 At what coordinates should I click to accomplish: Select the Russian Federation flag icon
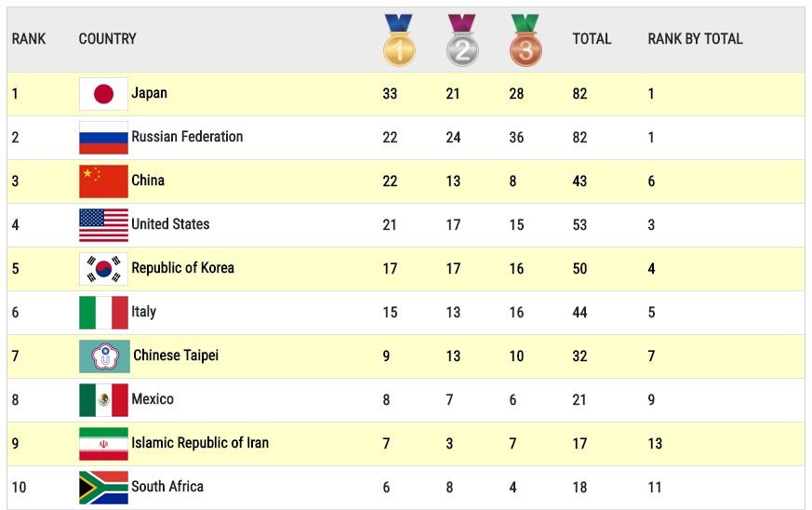tap(103, 138)
